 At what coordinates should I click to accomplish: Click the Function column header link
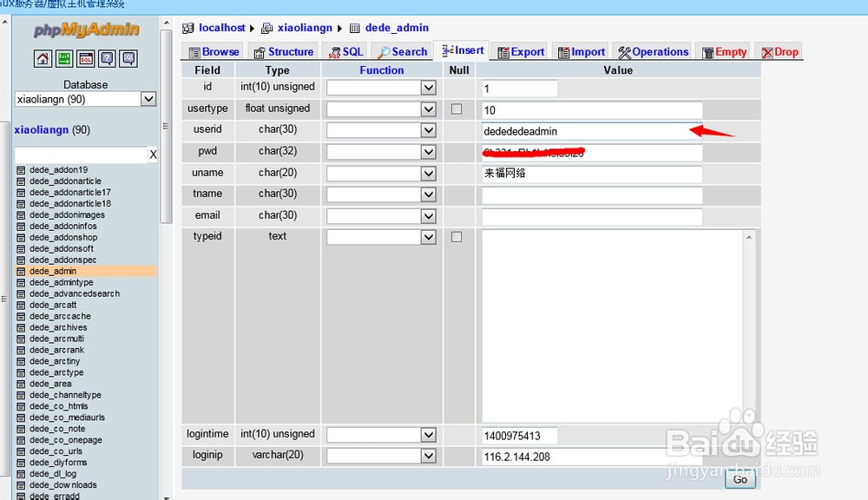coord(381,70)
